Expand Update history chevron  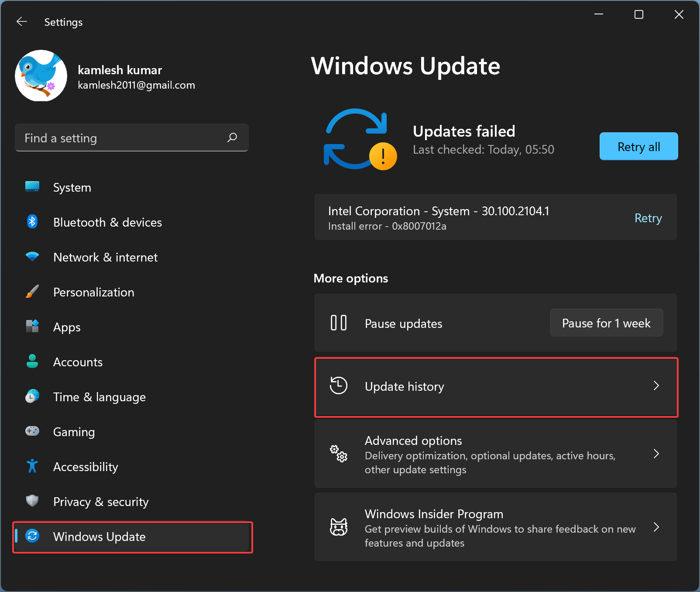(x=656, y=385)
